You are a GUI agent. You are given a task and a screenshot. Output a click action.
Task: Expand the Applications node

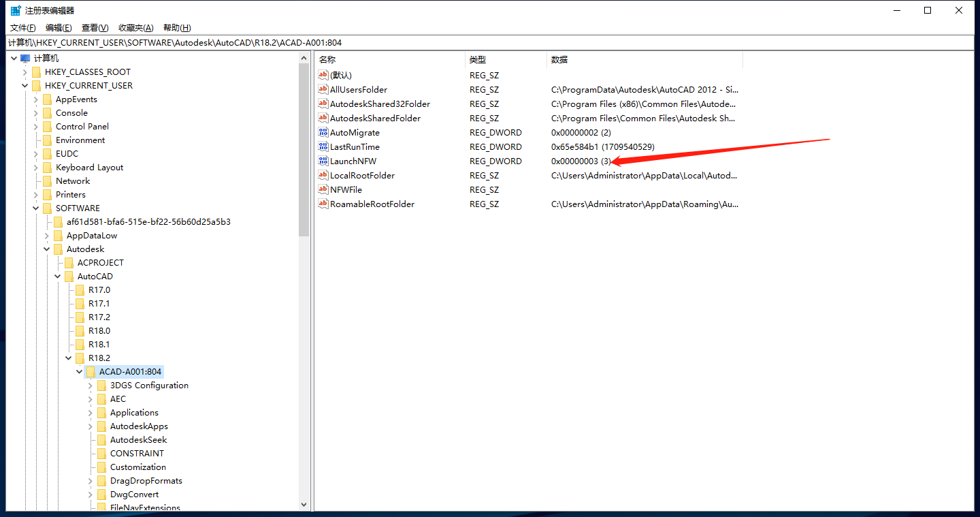[x=91, y=413]
